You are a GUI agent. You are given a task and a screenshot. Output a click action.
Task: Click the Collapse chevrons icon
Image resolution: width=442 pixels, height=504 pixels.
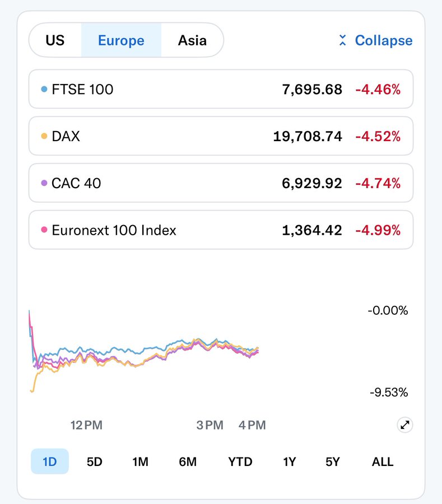click(343, 40)
